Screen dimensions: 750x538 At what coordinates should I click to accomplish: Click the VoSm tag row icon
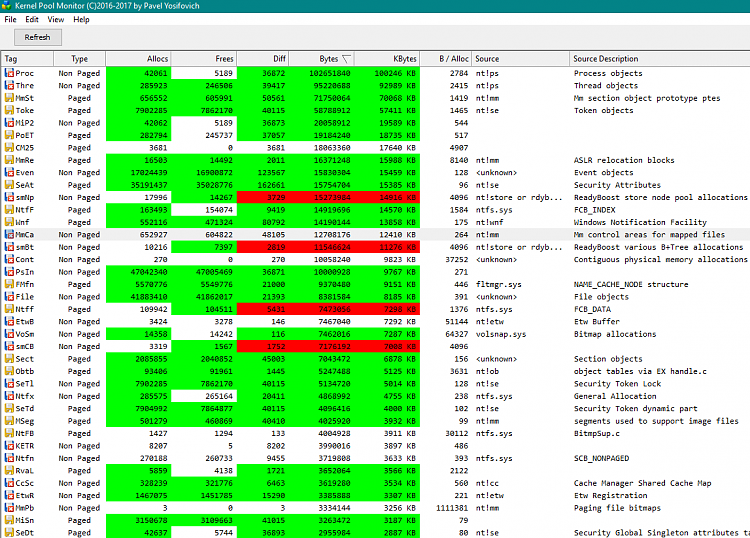9,334
